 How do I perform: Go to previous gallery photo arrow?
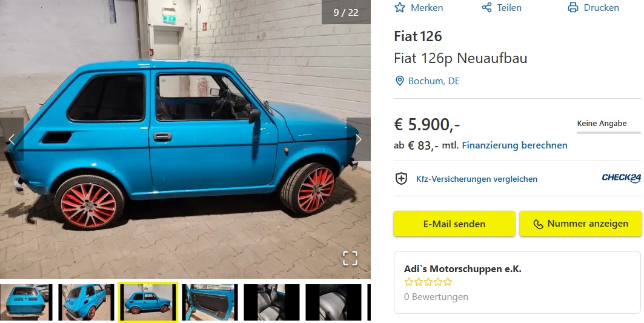[x=12, y=139]
